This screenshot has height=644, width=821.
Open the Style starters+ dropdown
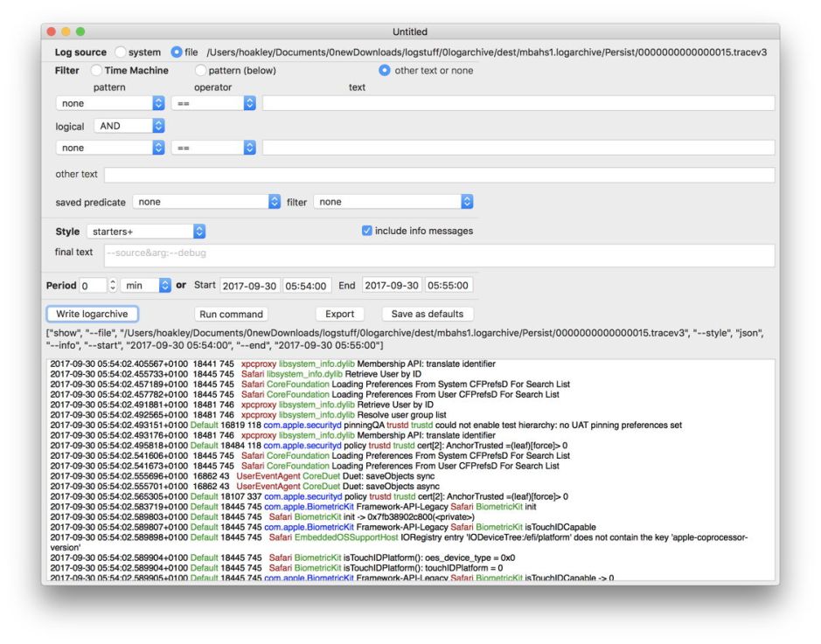coord(145,232)
